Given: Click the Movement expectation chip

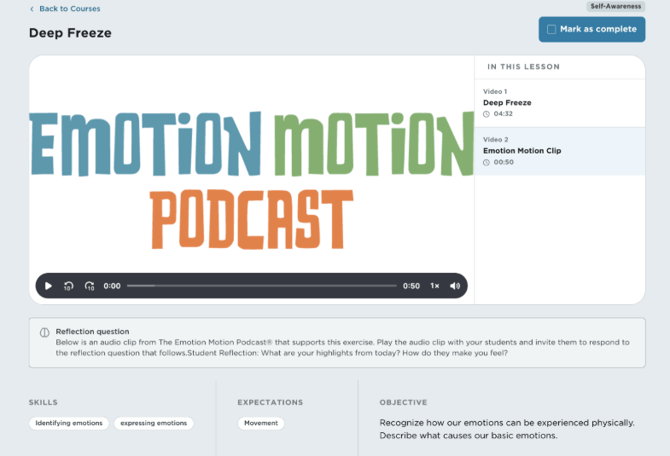Looking at the screenshot, I should coord(261,423).
